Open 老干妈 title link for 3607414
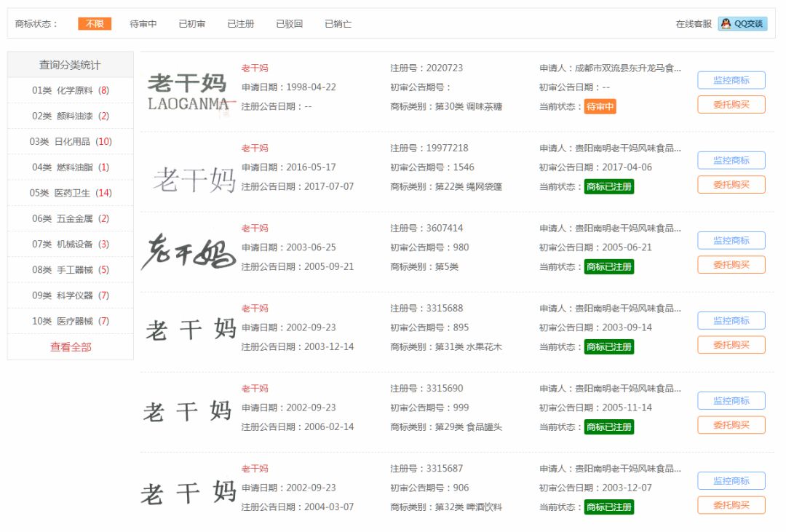Image resolution: width=786 pixels, height=532 pixels. pyautogui.click(x=255, y=228)
